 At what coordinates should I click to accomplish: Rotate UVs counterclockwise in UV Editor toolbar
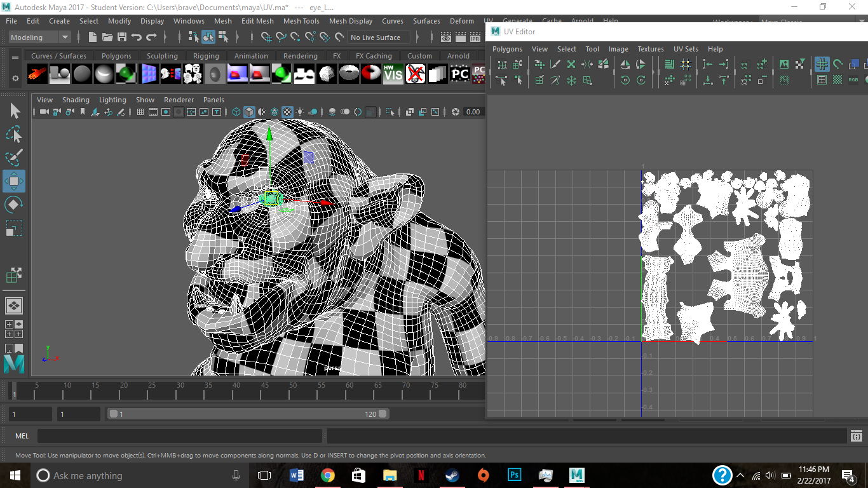[625, 79]
